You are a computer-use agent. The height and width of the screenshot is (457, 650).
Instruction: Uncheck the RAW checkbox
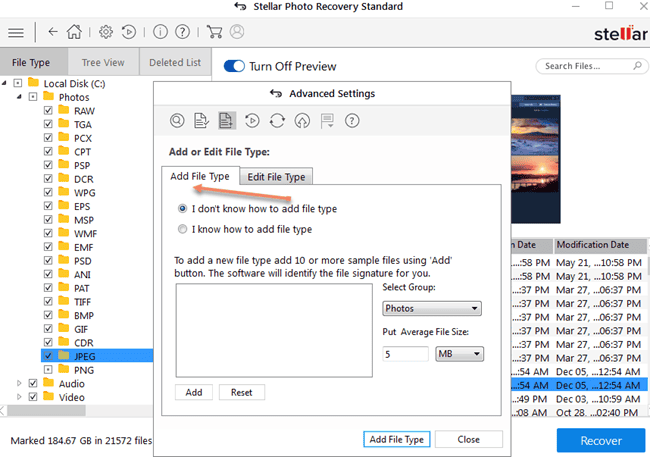click(48, 110)
